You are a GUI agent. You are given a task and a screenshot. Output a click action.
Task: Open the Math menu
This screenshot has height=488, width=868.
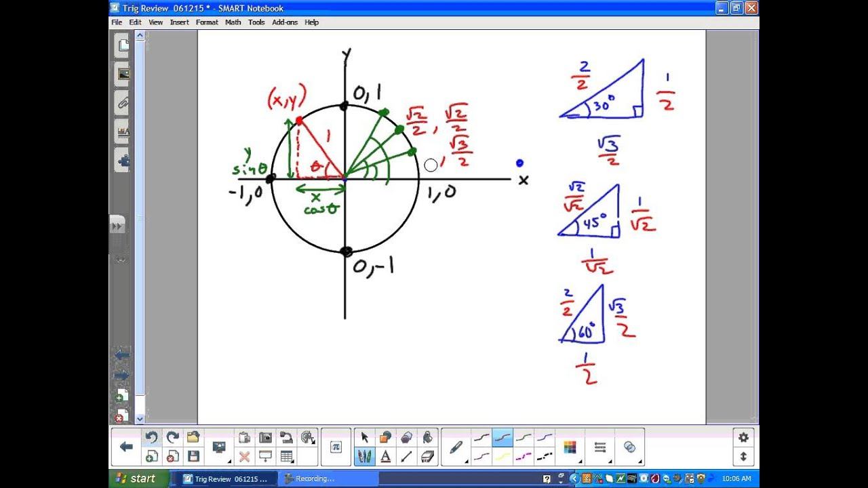coord(233,22)
